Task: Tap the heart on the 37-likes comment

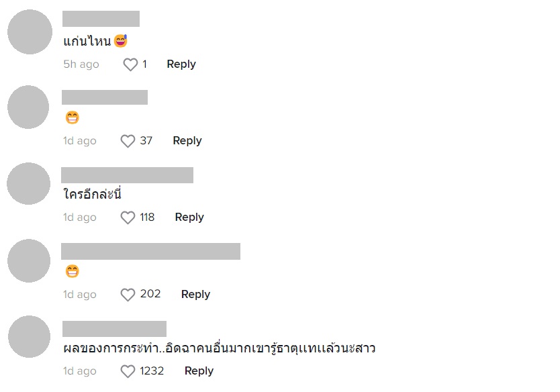Action: (127, 141)
